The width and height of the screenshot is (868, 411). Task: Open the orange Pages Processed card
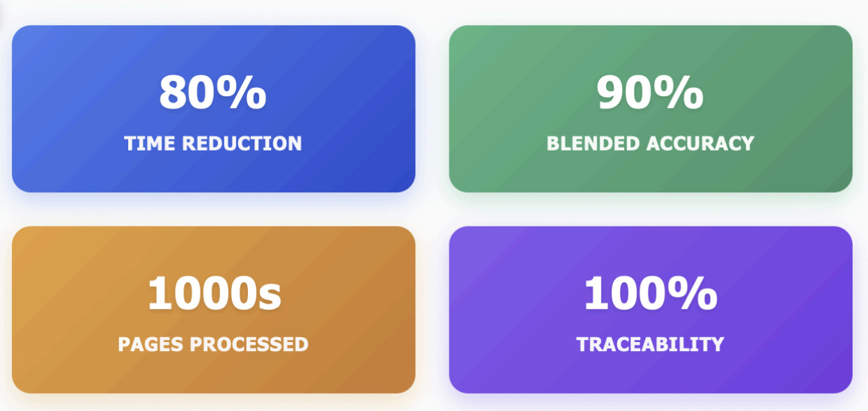click(x=213, y=309)
